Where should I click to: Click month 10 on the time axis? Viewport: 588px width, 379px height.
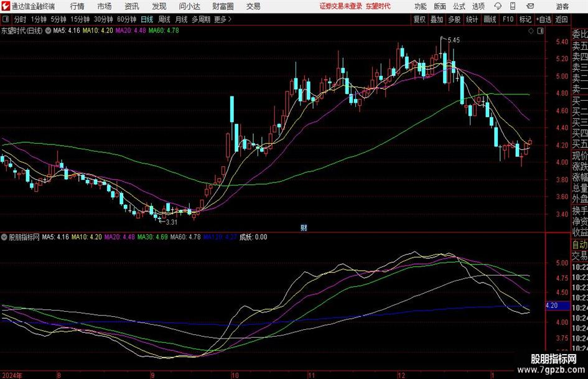pos(235,375)
